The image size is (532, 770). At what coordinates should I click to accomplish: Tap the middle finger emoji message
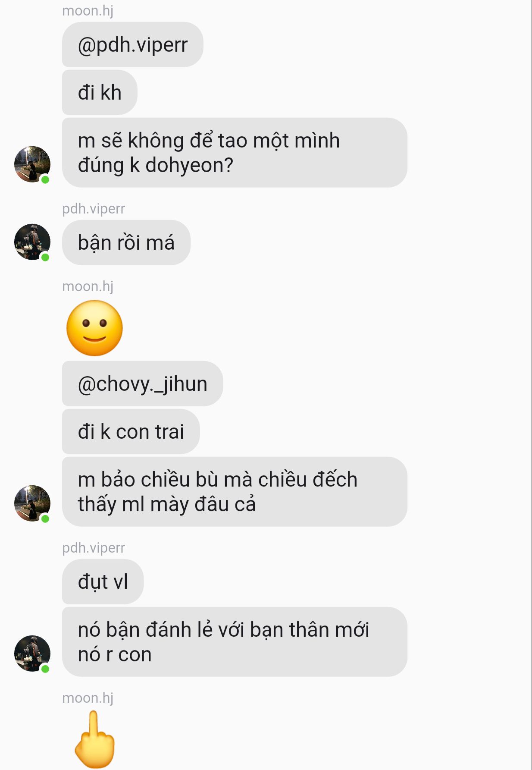pyautogui.click(x=95, y=739)
